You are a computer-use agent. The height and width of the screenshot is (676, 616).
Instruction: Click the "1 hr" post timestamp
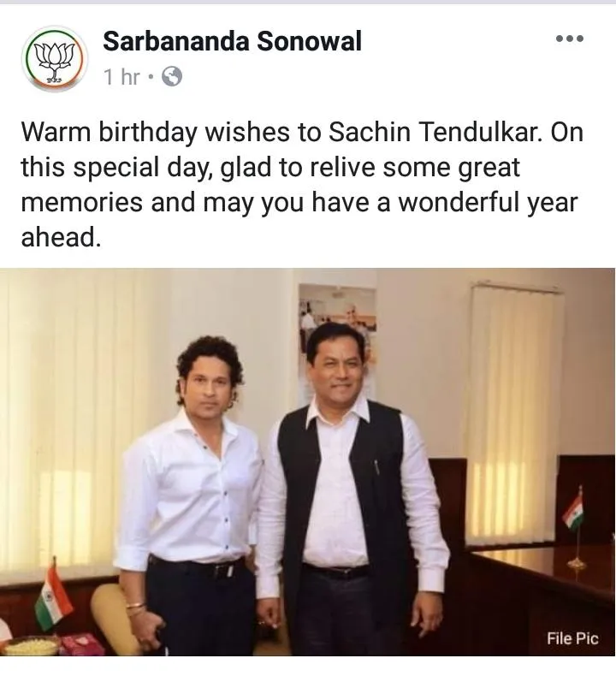pyautogui.click(x=122, y=77)
